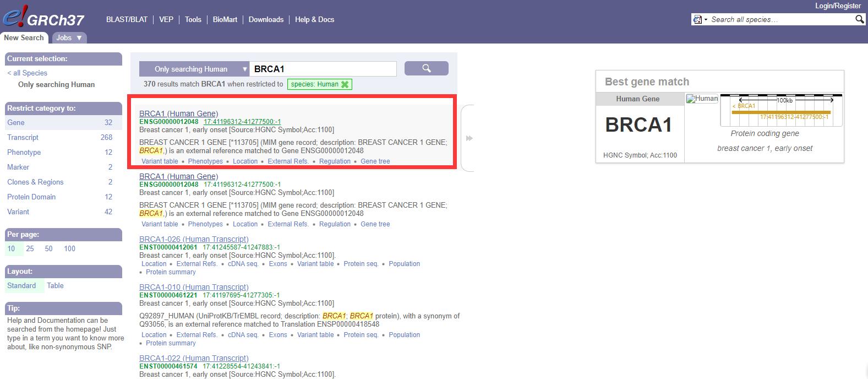Open the BRCA1-022 (Human Transcript) result
This screenshot has width=868, height=379.
194,358
